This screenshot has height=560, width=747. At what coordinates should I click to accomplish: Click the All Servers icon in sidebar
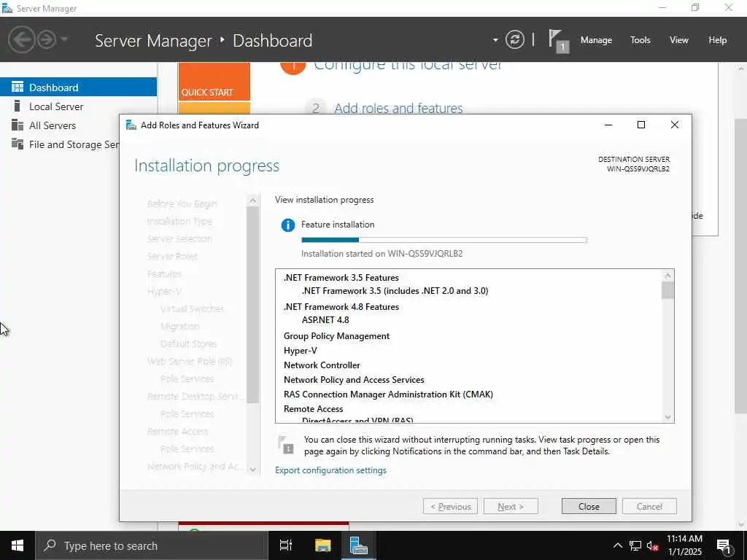coord(18,125)
